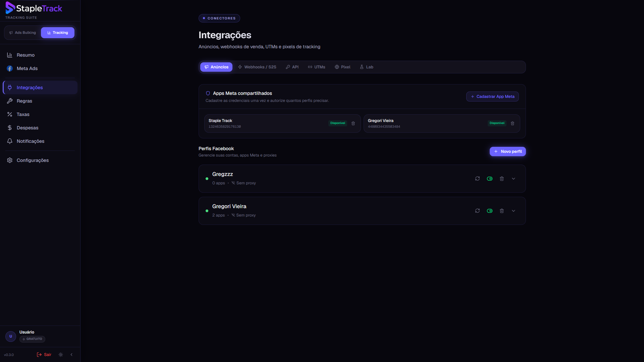Click the CONECTORES badge
Image resolution: width=644 pixels, height=362 pixels.
coord(219,18)
